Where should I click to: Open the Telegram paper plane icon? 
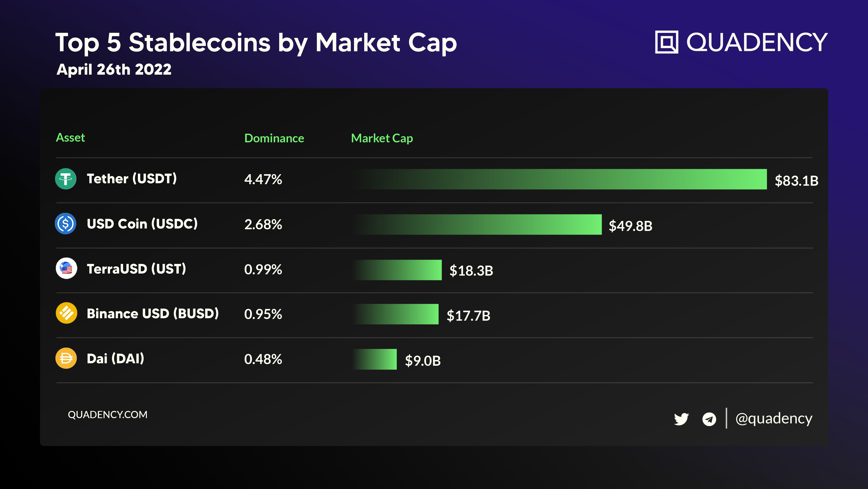[x=709, y=419]
